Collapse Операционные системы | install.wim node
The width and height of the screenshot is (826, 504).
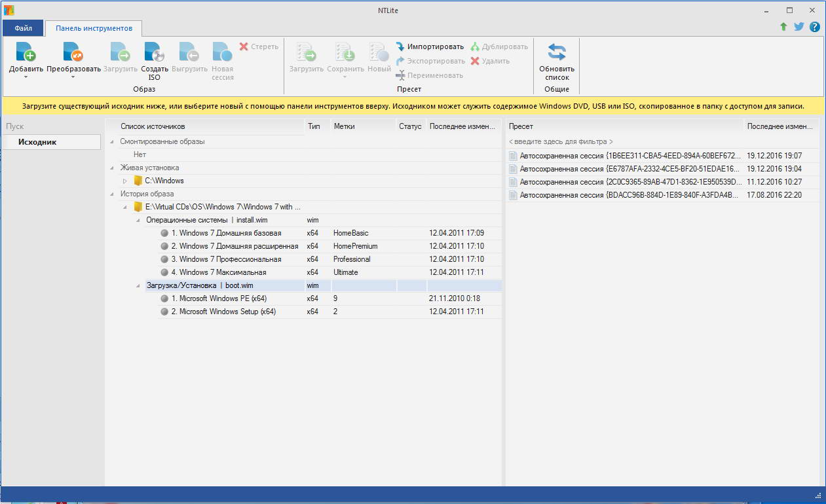tap(138, 220)
